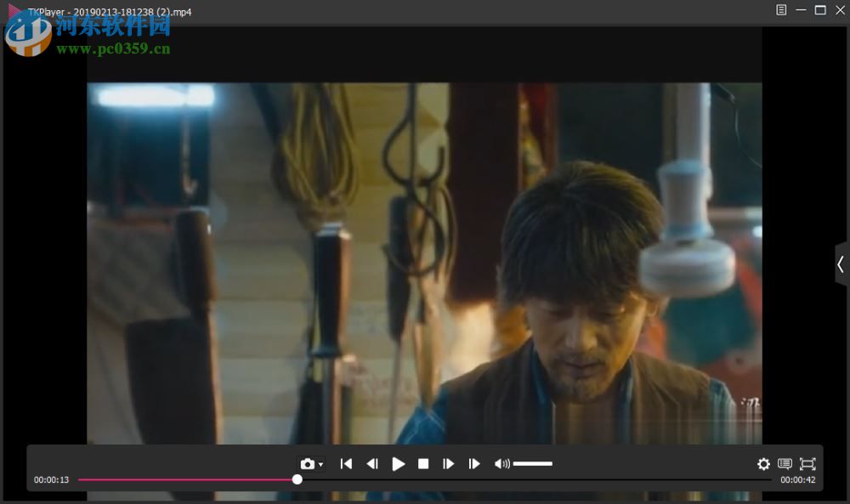Step forward one frame
850x504 pixels.
click(x=448, y=464)
